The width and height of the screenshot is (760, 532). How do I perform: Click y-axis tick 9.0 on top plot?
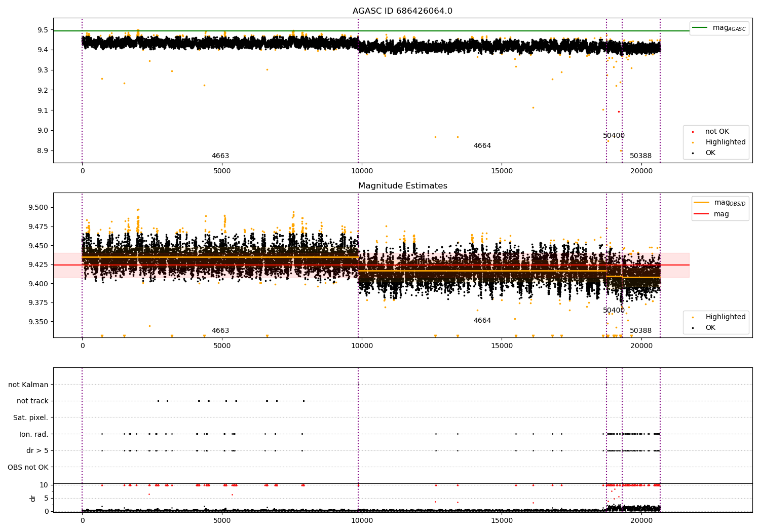43,130
